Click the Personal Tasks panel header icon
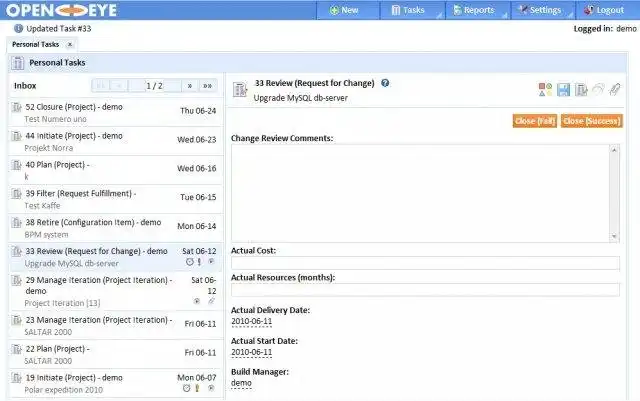Viewport: 640px width, 401px height. 18,63
